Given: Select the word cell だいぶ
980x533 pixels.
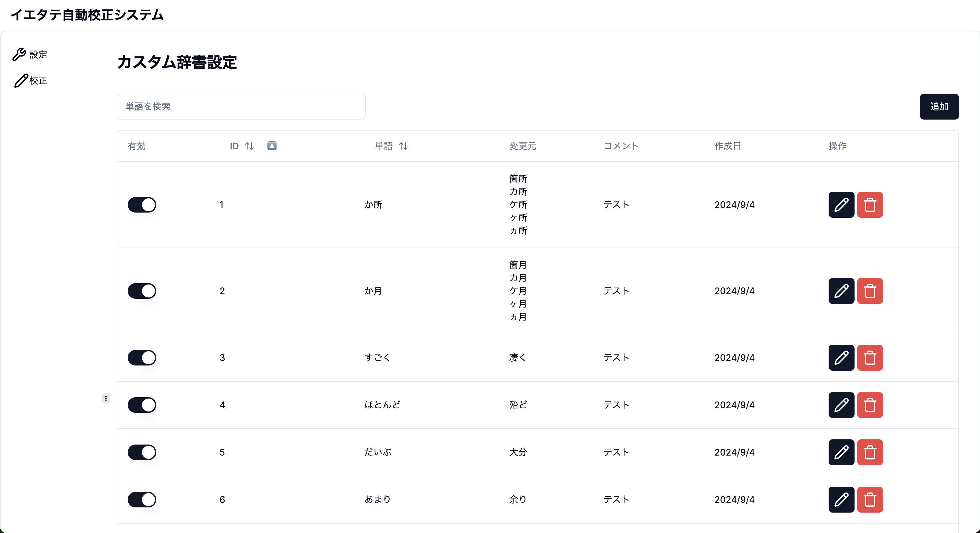Looking at the screenshot, I should 378,452.
